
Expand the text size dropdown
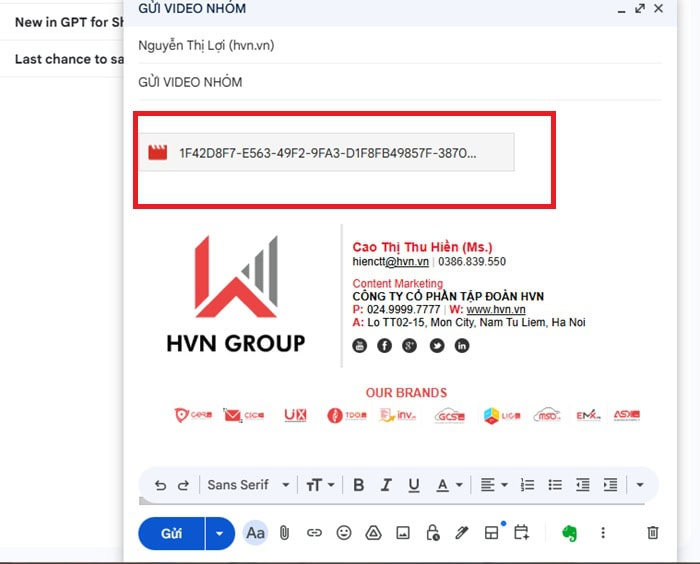pyautogui.click(x=320, y=485)
